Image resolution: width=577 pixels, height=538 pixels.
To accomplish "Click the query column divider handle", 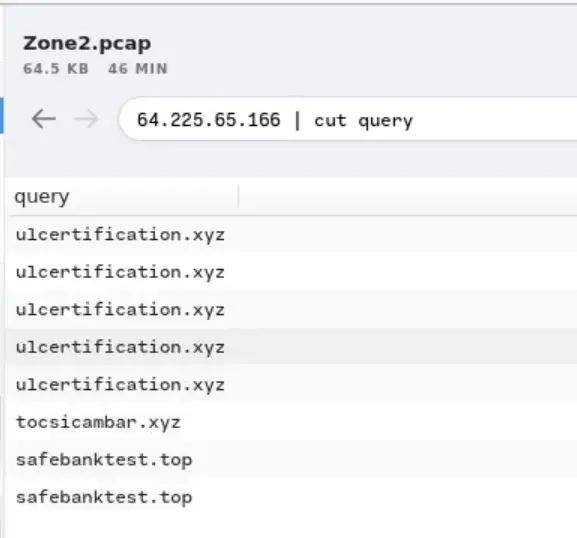I will [x=238, y=197].
